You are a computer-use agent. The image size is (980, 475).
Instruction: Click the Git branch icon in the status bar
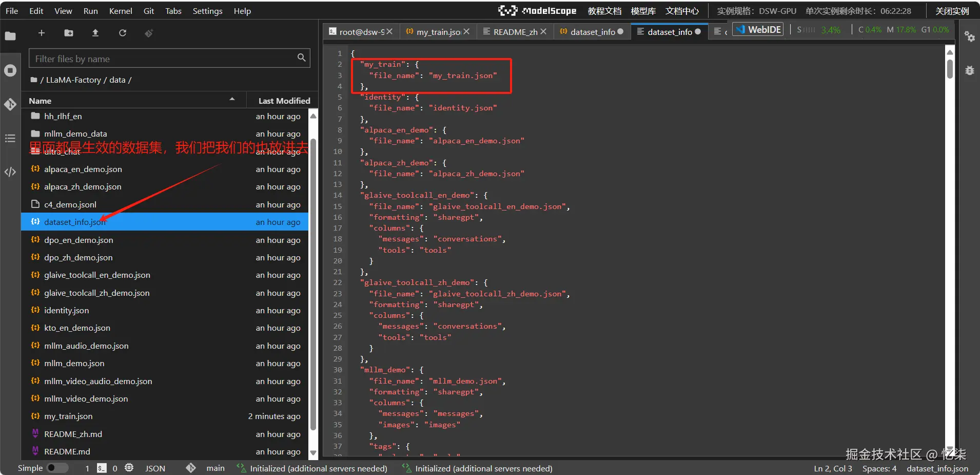191,468
